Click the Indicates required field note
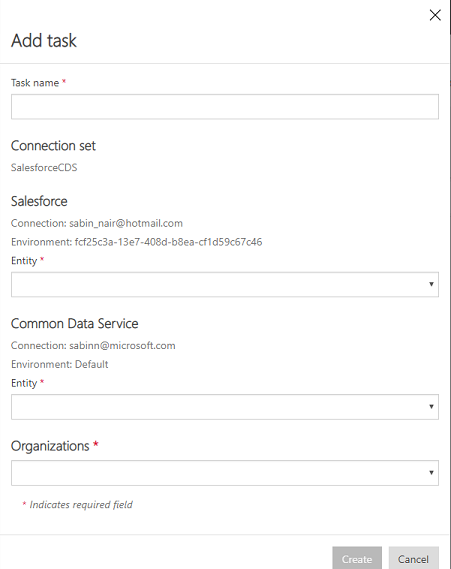The image size is (451, 569). tap(81, 505)
